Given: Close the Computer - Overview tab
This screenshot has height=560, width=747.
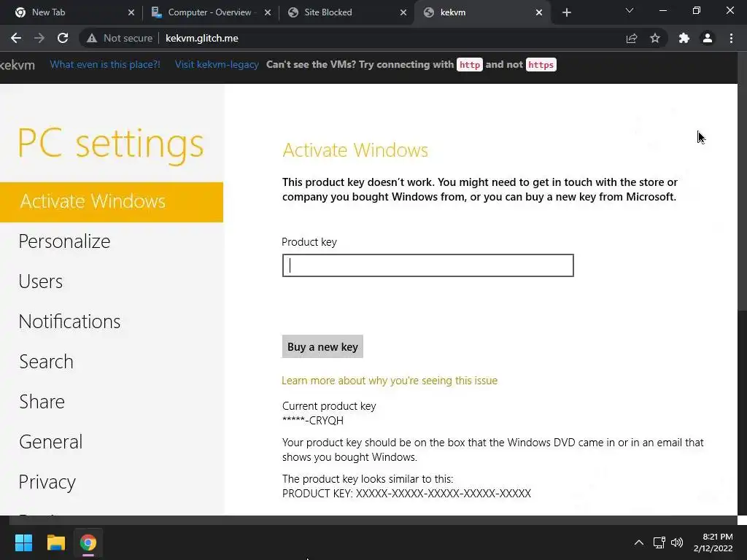Looking at the screenshot, I should (x=268, y=12).
